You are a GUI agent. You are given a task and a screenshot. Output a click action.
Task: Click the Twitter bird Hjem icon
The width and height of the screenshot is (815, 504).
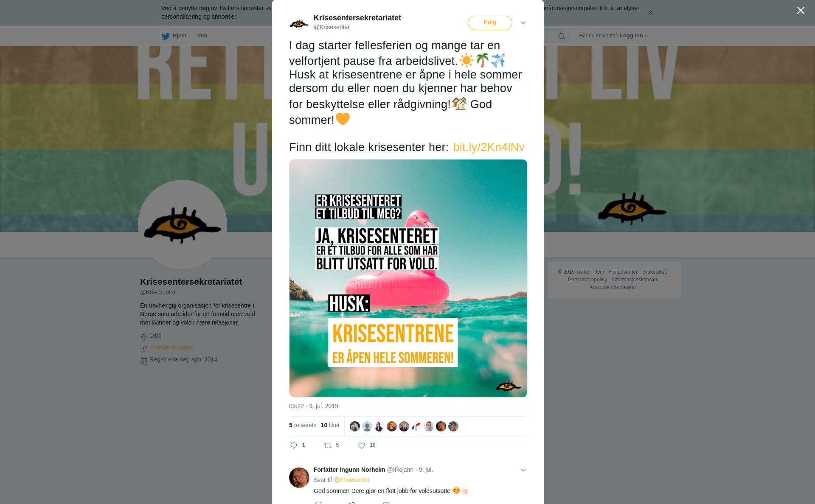tap(166, 36)
